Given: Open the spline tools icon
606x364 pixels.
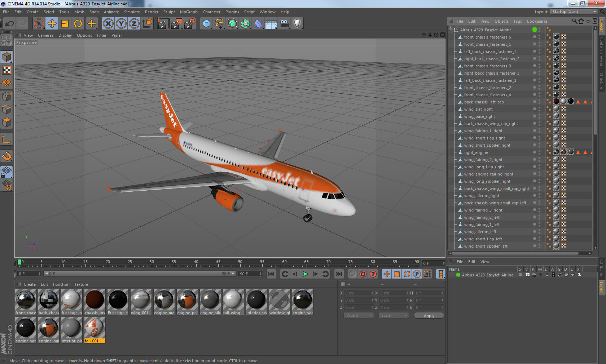Looking at the screenshot, I should [219, 24].
